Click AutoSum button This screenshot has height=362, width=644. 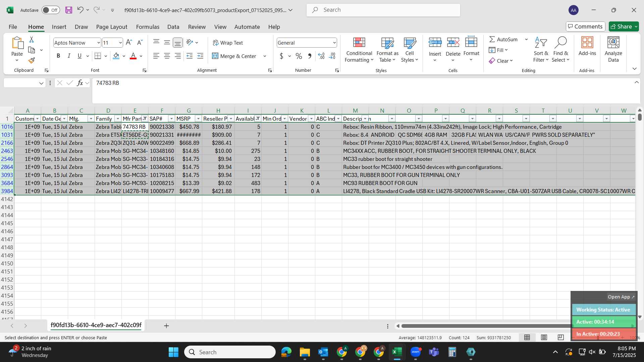pyautogui.click(x=503, y=39)
